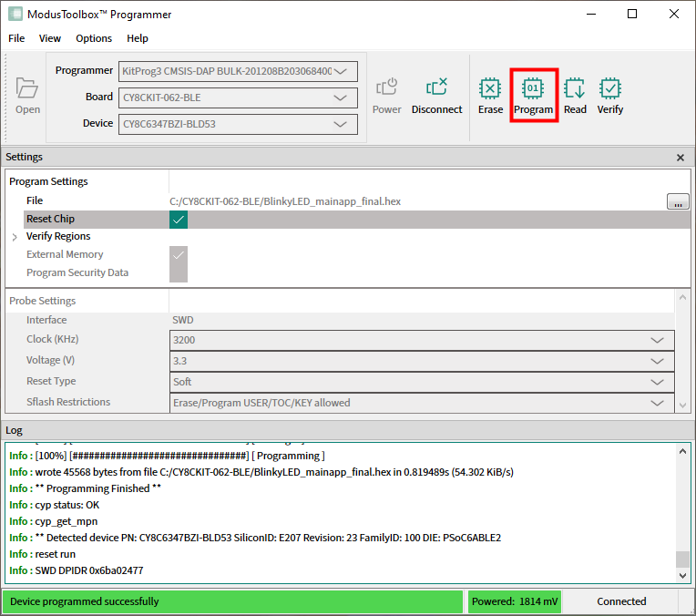Expand the Verify Regions tree item
Image resolution: width=696 pixels, height=616 pixels.
pos(15,237)
